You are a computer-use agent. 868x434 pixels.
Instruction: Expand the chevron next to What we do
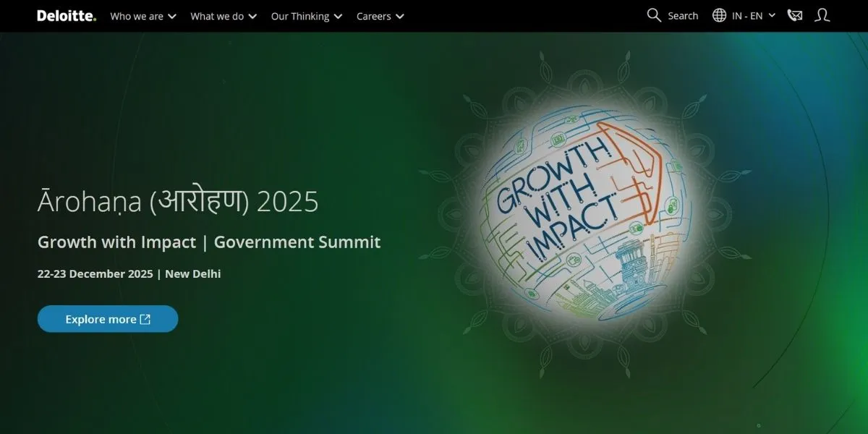point(252,17)
